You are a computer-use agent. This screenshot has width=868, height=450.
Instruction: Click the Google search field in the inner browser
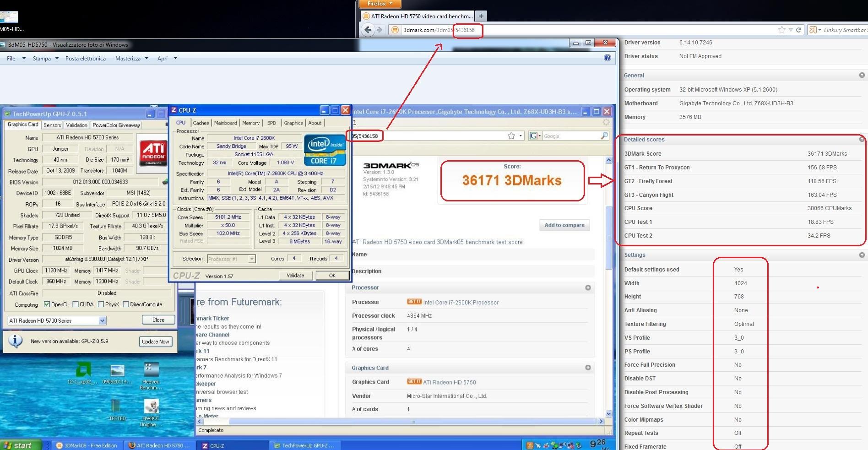[570, 136]
